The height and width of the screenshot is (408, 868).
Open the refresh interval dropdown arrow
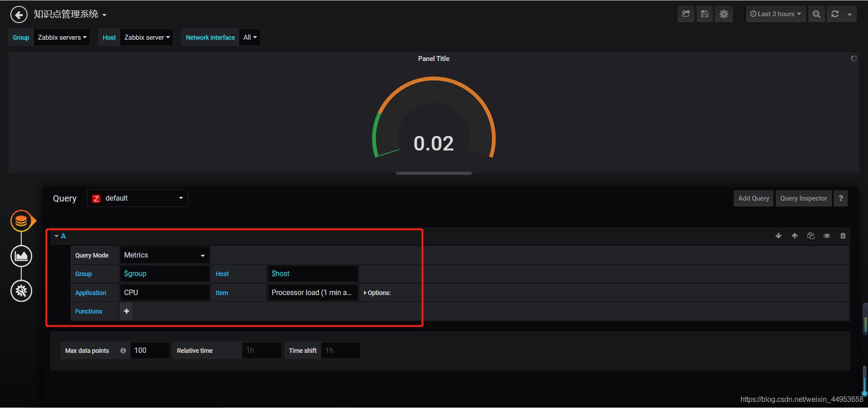click(849, 14)
